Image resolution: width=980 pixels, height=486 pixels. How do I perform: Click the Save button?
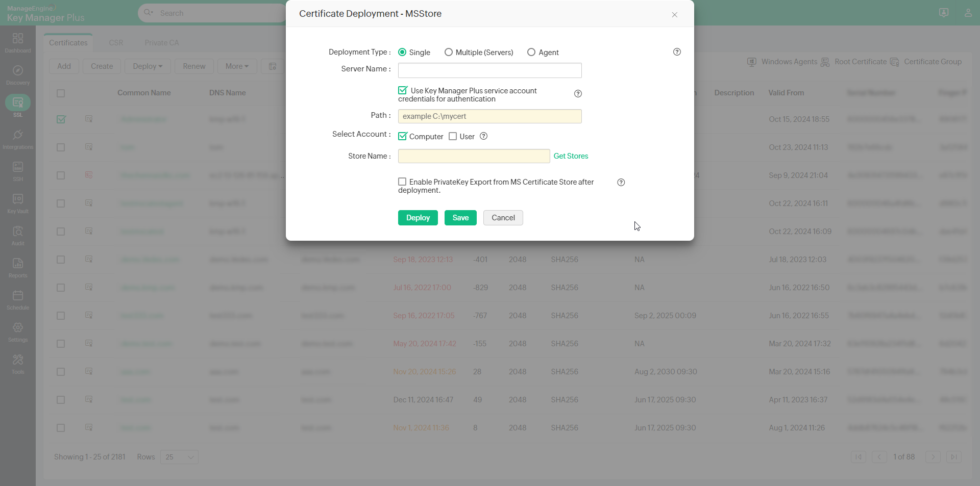click(x=460, y=218)
